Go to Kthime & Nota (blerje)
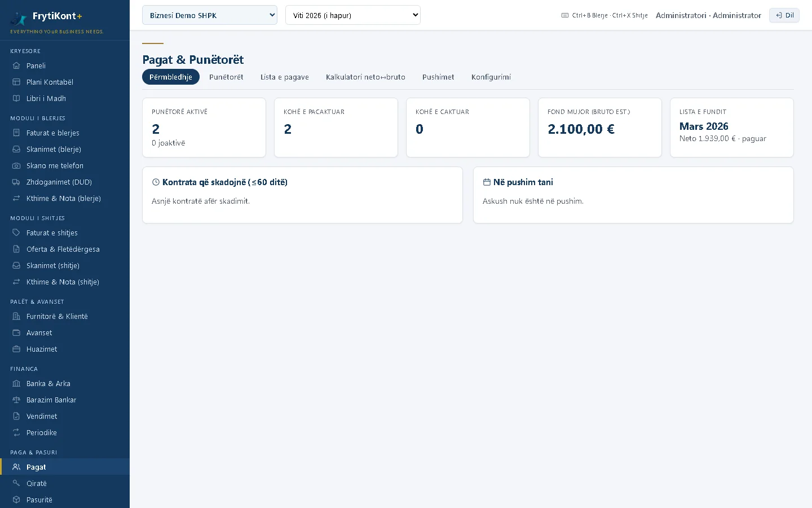The width and height of the screenshot is (812, 508). tap(65, 198)
